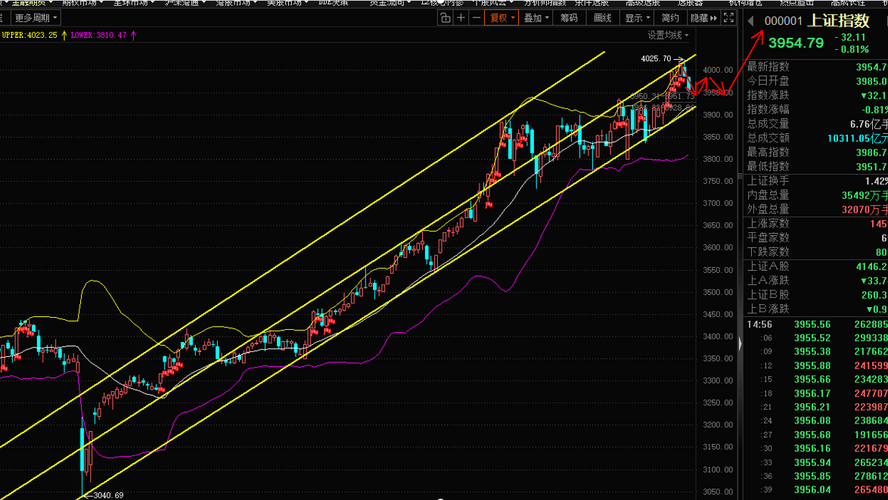Click the 3040.69 low price marker
The image size is (888, 500).
(x=108, y=495)
